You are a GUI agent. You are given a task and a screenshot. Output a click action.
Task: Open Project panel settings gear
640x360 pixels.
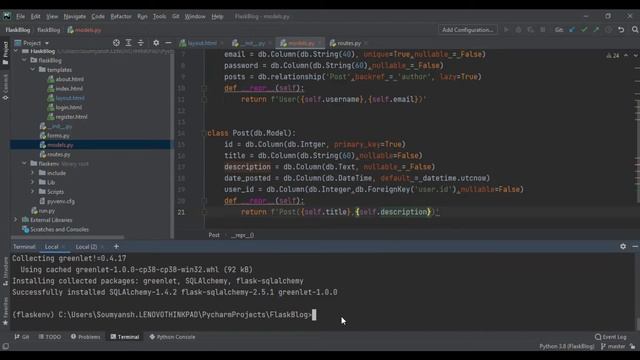tap(156, 42)
